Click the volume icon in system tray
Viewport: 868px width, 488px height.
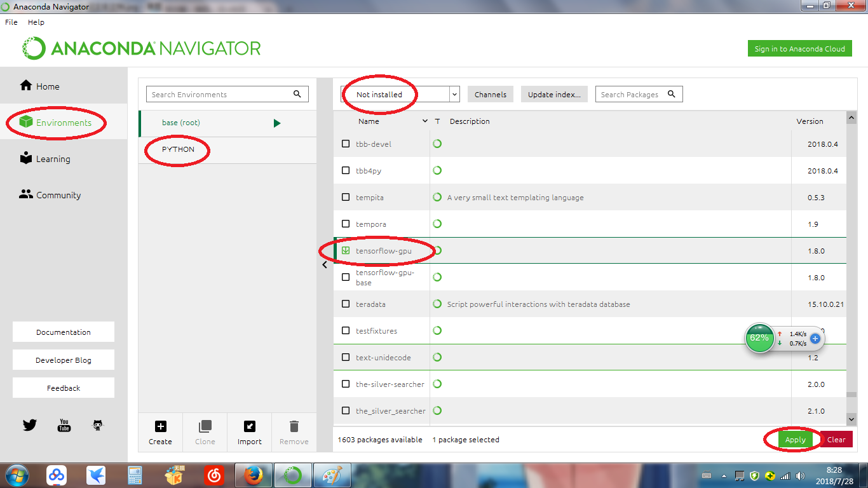point(799,475)
